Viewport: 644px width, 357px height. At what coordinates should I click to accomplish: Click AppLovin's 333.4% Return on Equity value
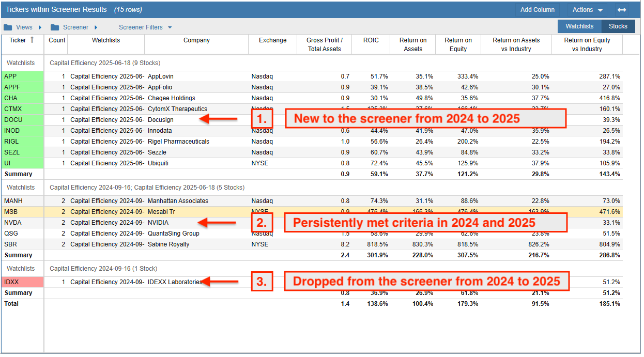point(468,76)
